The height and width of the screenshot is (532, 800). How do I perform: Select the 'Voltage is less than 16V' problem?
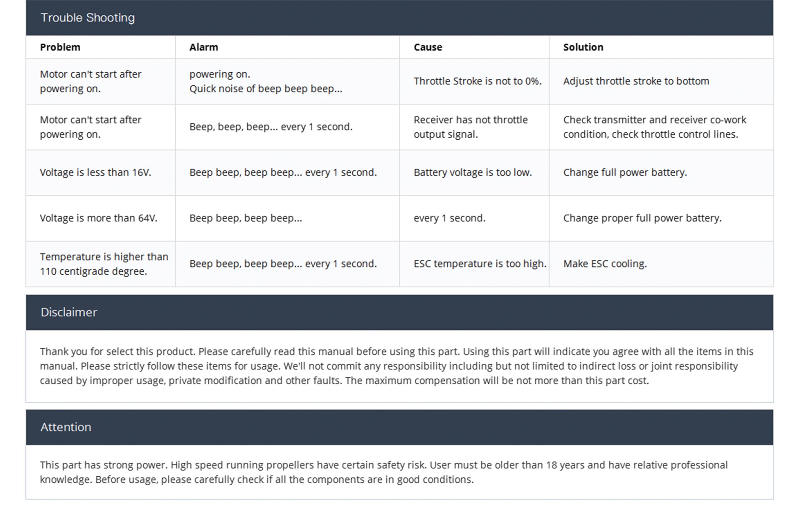pos(95,172)
